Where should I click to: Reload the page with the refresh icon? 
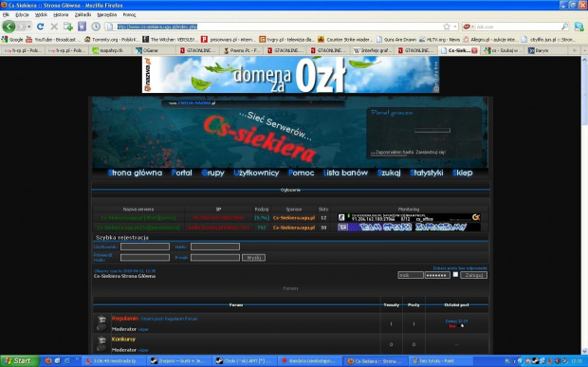(40, 27)
